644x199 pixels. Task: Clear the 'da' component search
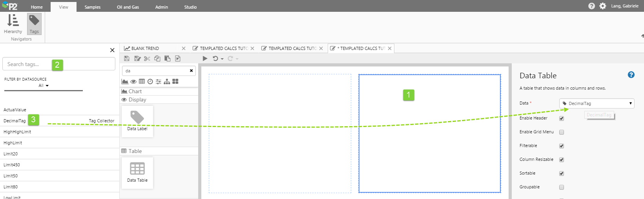[191, 71]
